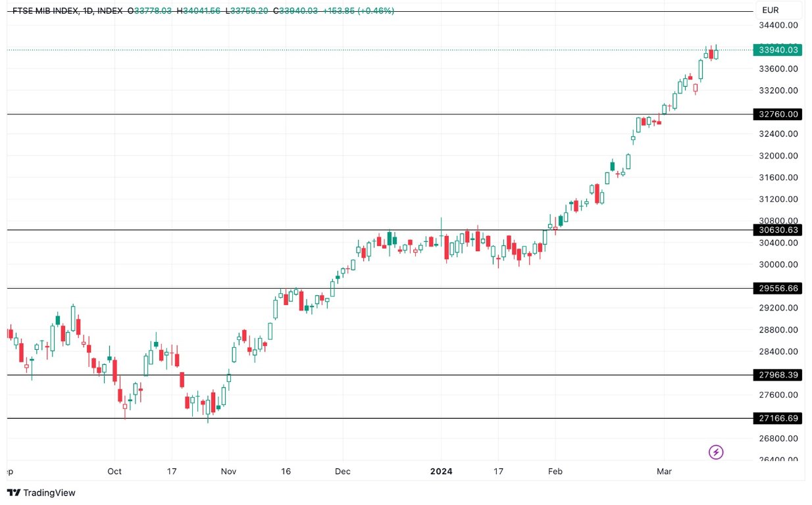Image resolution: width=812 pixels, height=505 pixels.
Task: Click the 27968.39 level line on the chart
Action: [x=395, y=375]
